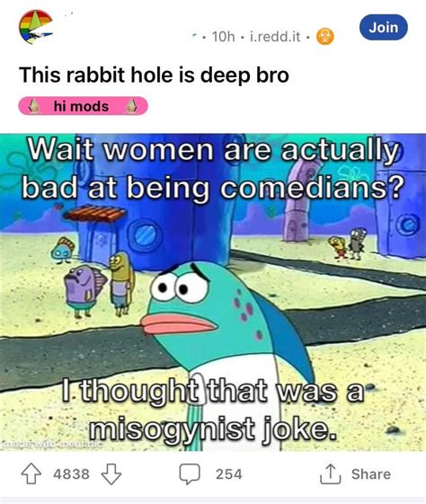Tap the orange biohazard award badge
This screenshot has width=426, height=504.
[x=325, y=37]
